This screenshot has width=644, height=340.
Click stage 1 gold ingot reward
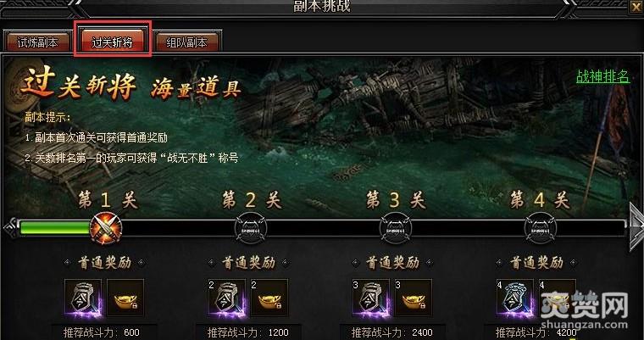[125, 298]
